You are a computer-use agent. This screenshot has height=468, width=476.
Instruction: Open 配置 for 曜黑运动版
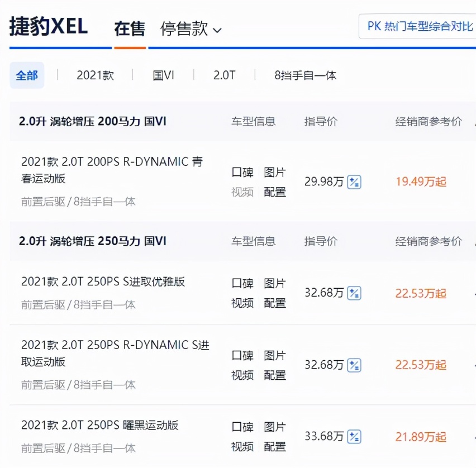[x=275, y=447]
